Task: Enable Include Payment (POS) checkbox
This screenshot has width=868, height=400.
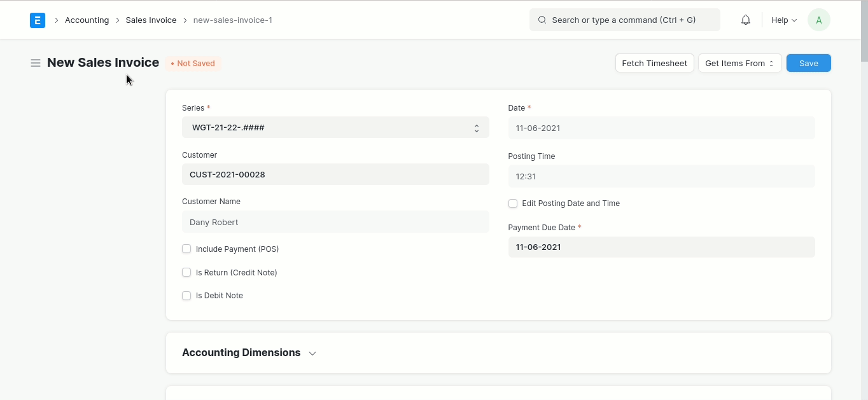Action: point(186,249)
